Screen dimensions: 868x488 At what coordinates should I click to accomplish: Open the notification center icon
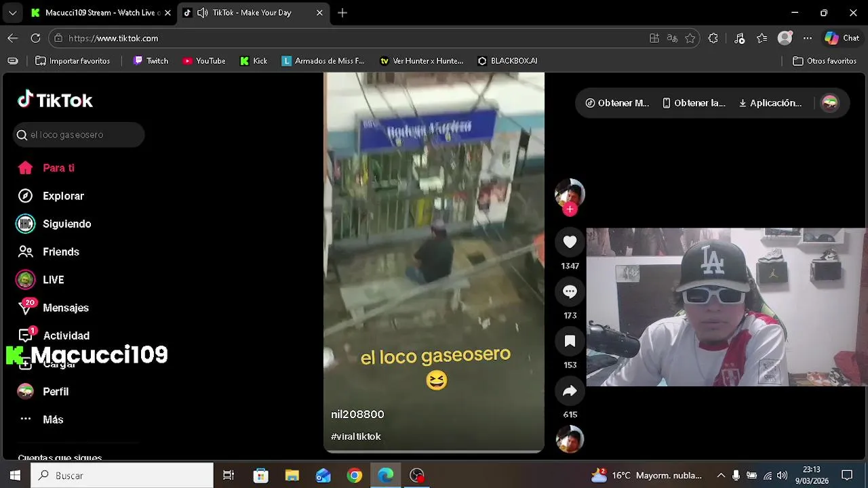pyautogui.click(x=847, y=475)
